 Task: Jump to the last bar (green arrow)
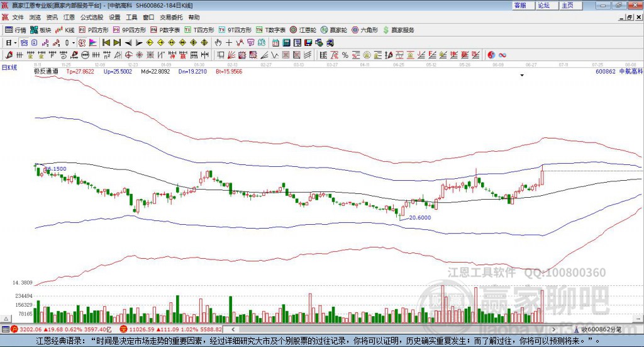click(117, 43)
